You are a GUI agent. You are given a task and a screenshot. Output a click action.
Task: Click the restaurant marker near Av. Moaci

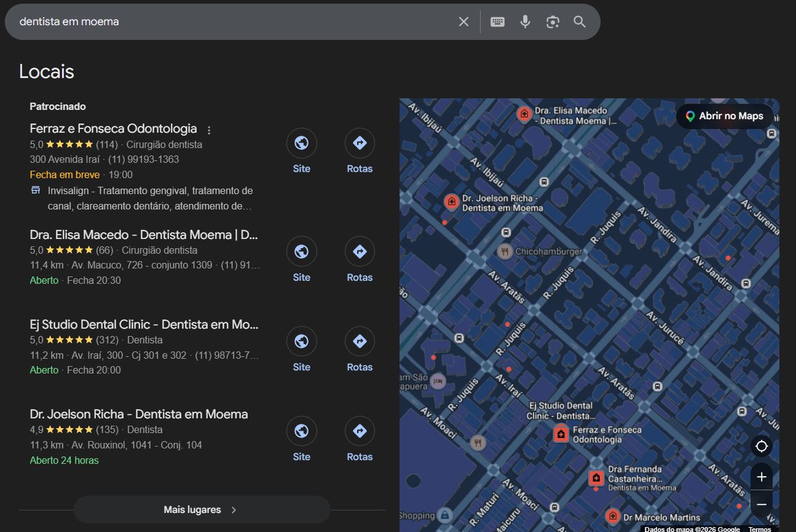pyautogui.click(x=478, y=442)
